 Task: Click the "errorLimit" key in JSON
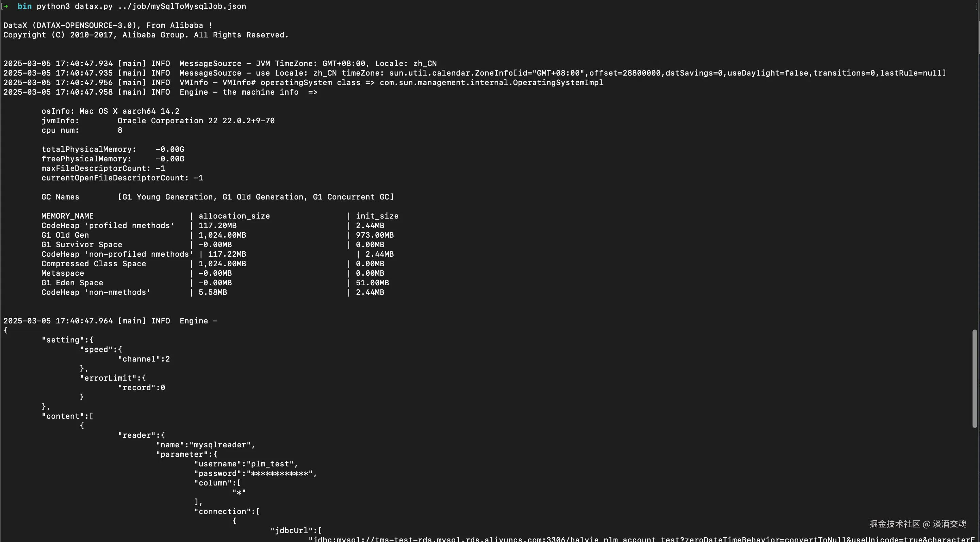(x=108, y=378)
